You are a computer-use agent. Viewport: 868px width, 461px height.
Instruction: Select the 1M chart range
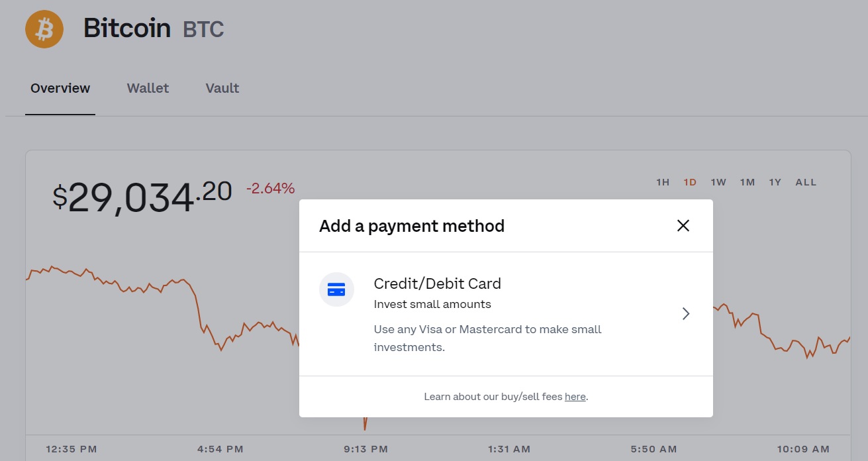pyautogui.click(x=747, y=182)
